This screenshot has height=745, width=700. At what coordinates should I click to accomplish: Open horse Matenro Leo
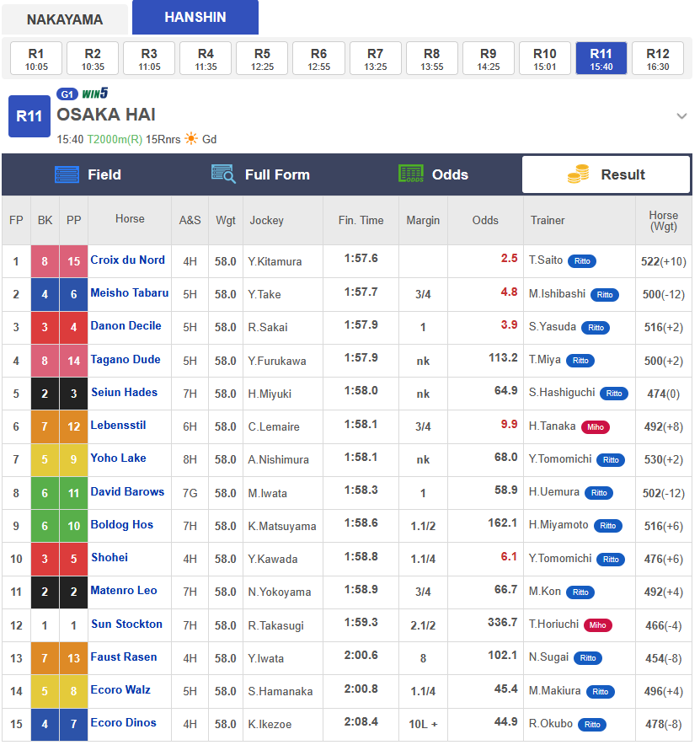pyautogui.click(x=124, y=591)
